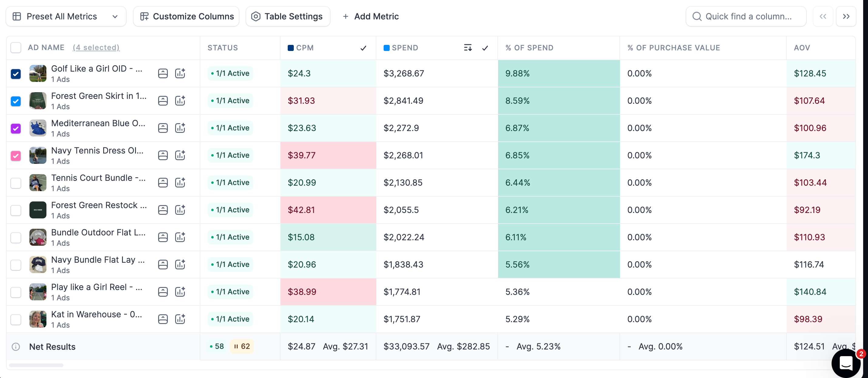Screen dimensions: 868x378
Task: Click chart sparkle icon for Navy Tennis Dress
Action: click(x=180, y=155)
